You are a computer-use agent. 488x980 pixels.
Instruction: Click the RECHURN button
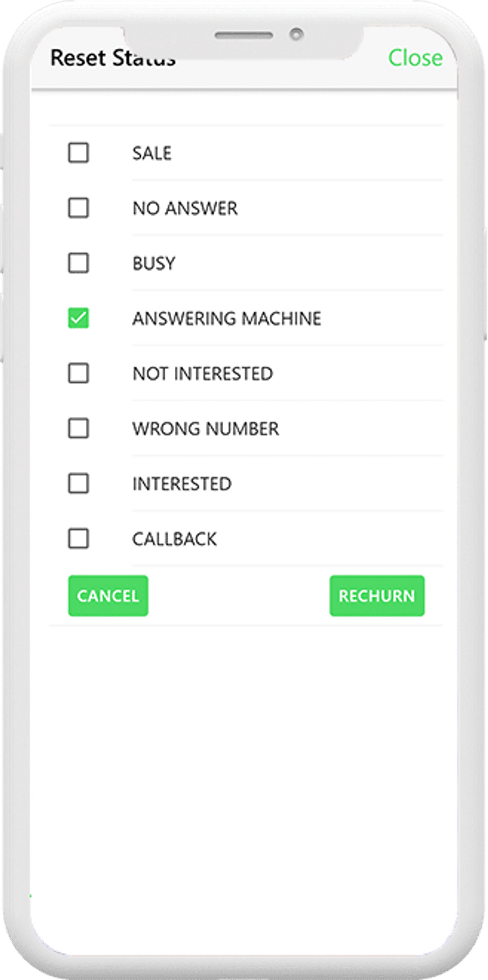coord(377,596)
